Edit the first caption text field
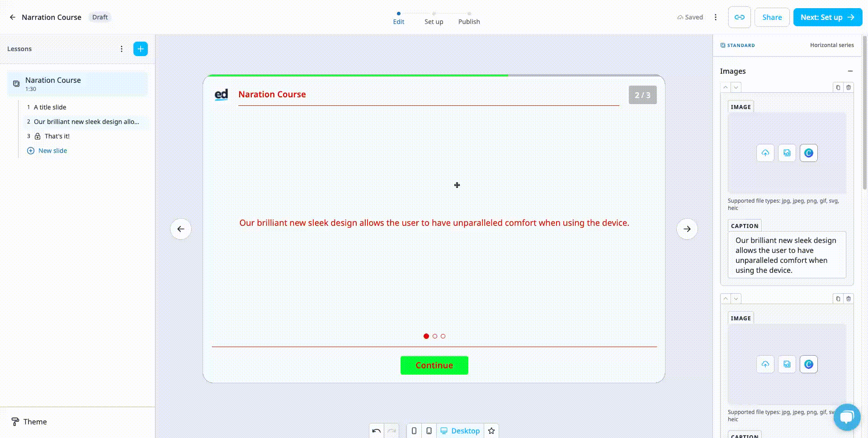 (x=786, y=255)
